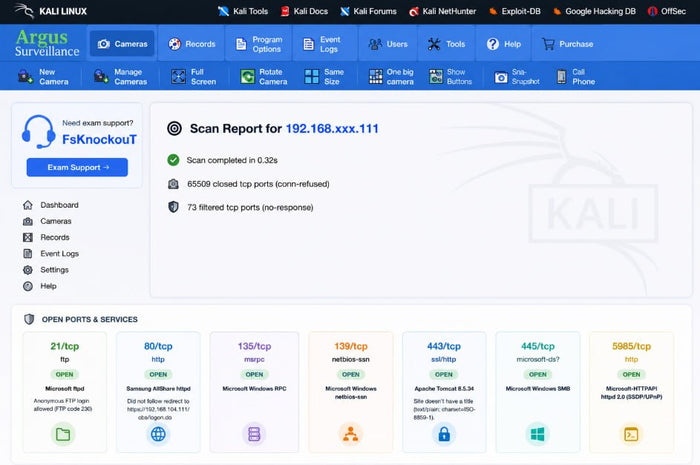Open Event Logs in the sidebar

(50, 253)
